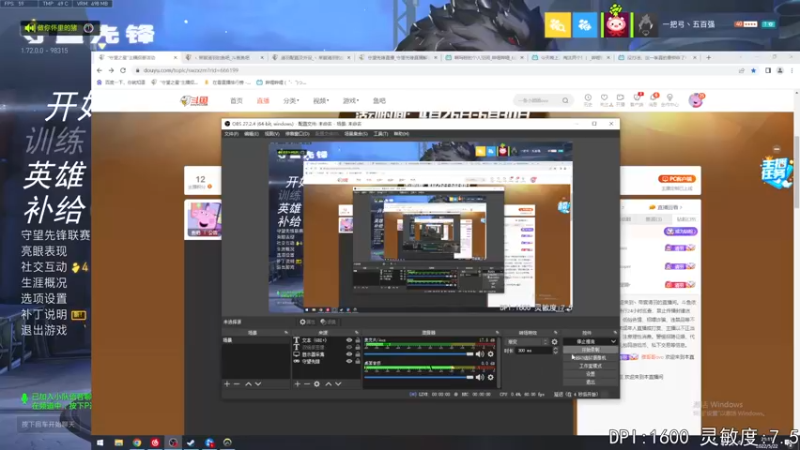This screenshot has width=800, height=450.
Task: Move the selected source up
Action: pos(329,384)
